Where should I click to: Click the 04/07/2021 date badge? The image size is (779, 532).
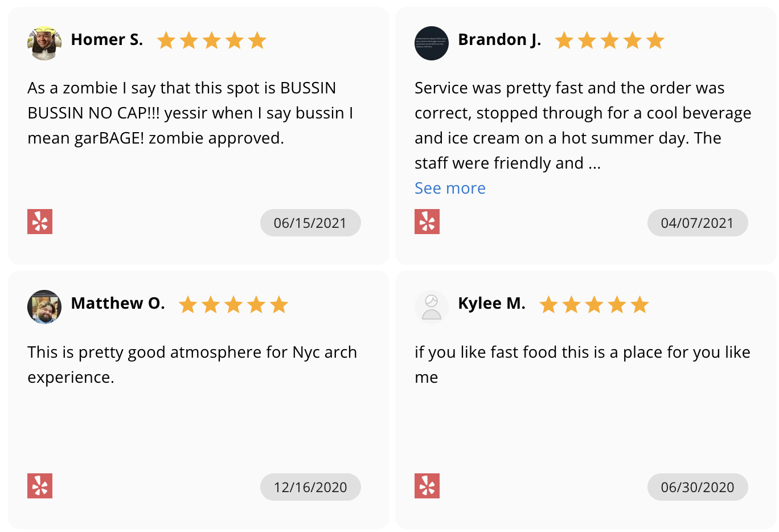[x=698, y=223]
